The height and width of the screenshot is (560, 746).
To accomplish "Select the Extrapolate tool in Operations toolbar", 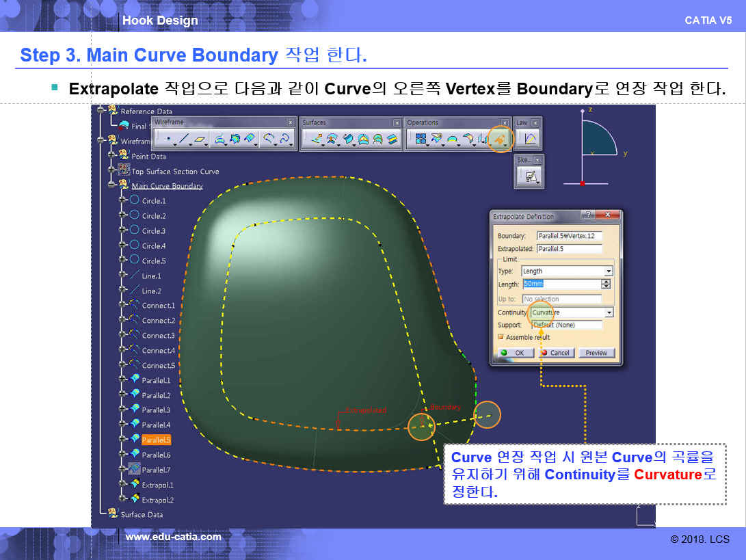I will click(x=501, y=139).
